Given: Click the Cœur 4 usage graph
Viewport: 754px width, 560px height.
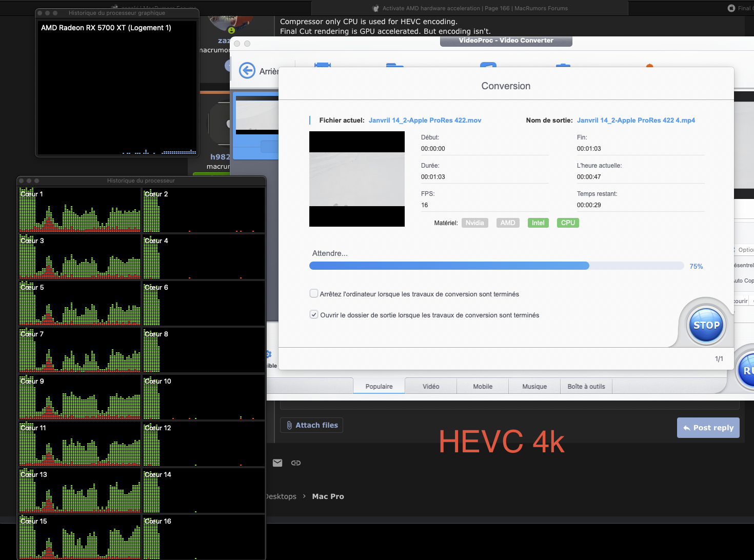Looking at the screenshot, I should pos(204,256).
